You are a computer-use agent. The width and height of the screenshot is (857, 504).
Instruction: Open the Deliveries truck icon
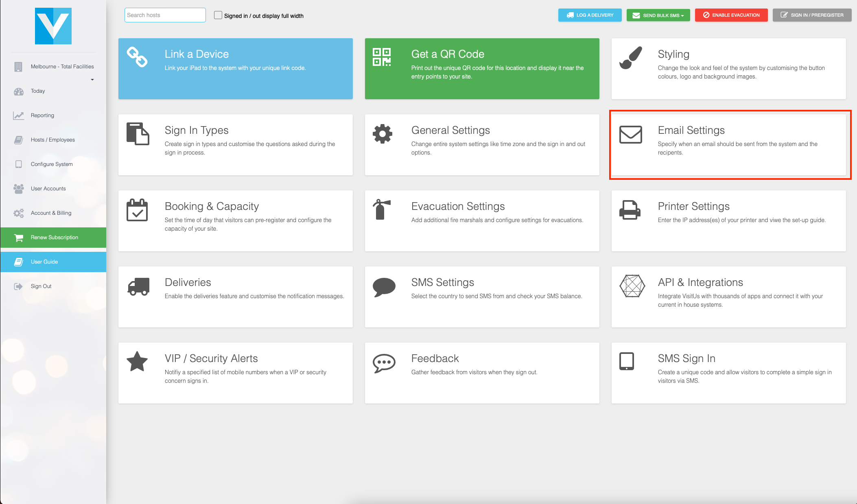point(138,286)
